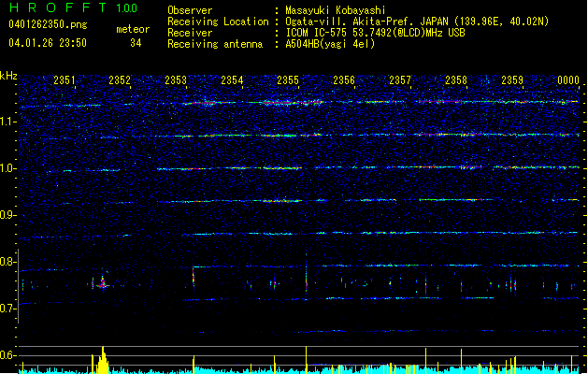Click the 0.9 kHz axis label
The height and width of the screenshot is (374, 588).
pyautogui.click(x=7, y=215)
